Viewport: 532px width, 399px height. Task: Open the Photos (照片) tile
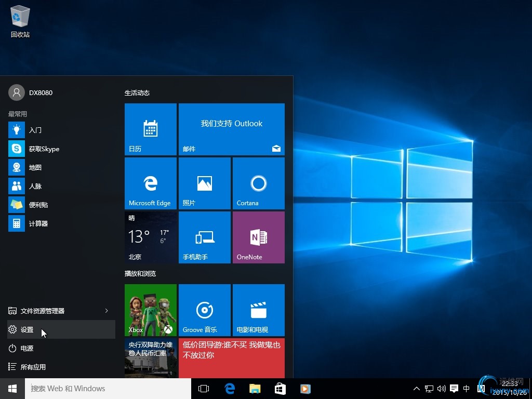pos(204,183)
